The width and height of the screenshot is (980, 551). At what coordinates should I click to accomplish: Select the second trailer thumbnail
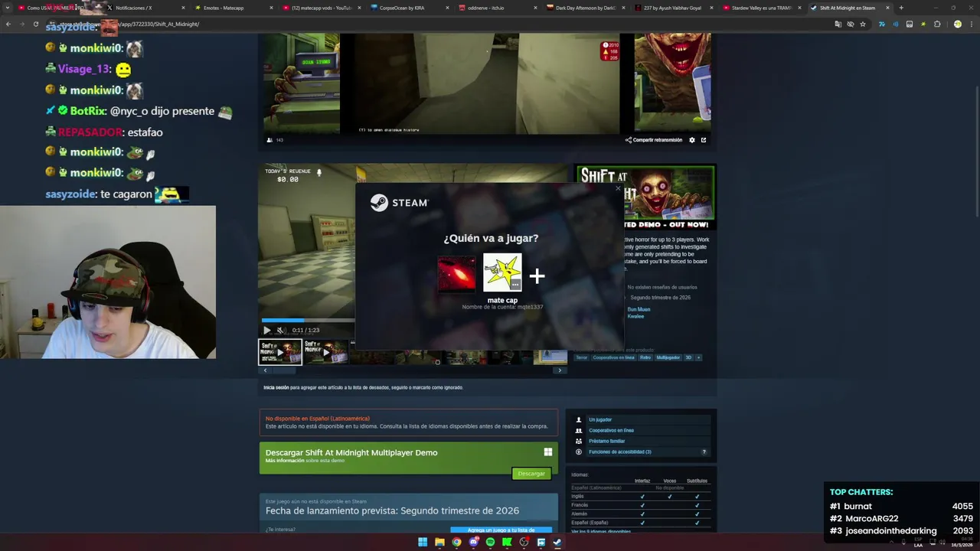coord(325,352)
